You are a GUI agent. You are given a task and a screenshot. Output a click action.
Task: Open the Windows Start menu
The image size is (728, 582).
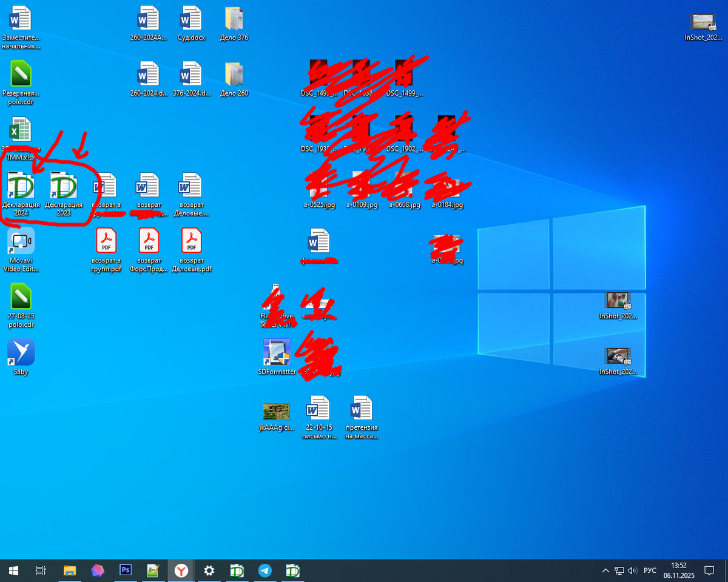(x=13, y=570)
